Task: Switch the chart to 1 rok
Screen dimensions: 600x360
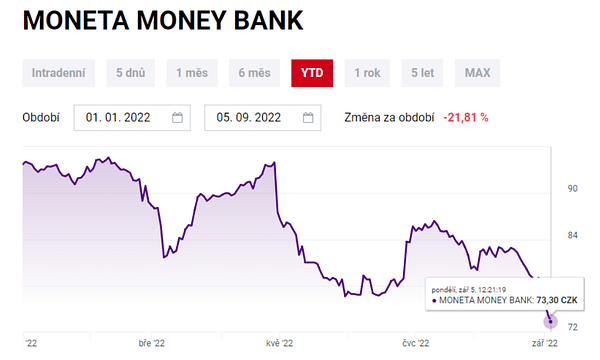Action: coord(367,73)
